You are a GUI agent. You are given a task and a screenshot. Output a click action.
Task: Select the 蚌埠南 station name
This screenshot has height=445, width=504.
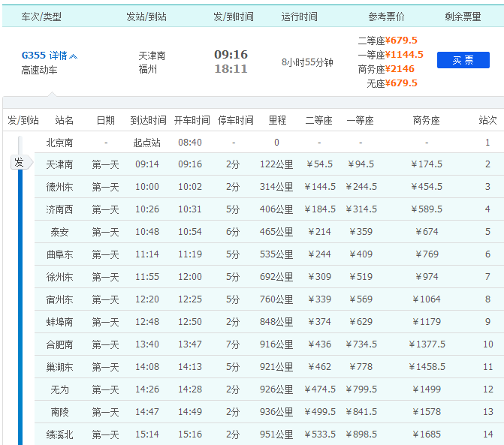tap(59, 322)
